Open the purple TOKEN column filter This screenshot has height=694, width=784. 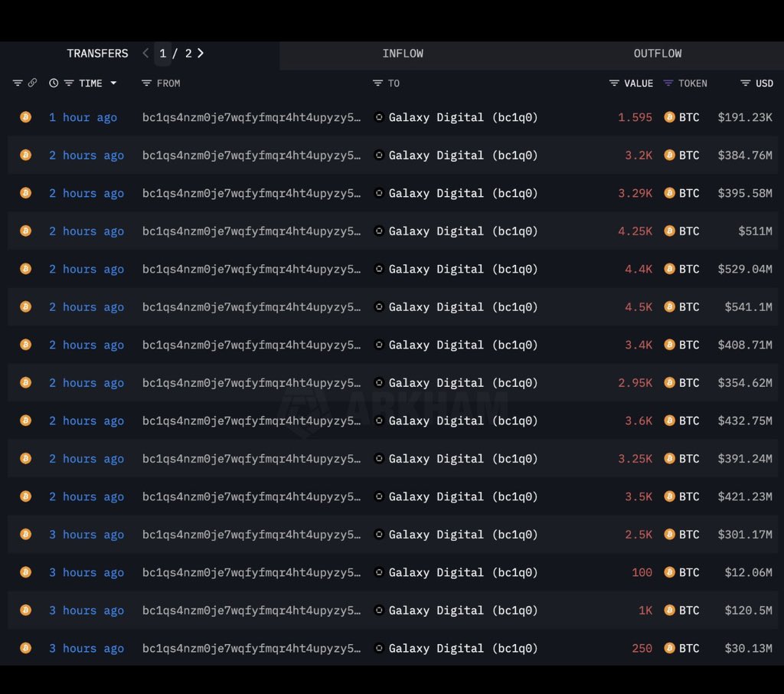668,83
